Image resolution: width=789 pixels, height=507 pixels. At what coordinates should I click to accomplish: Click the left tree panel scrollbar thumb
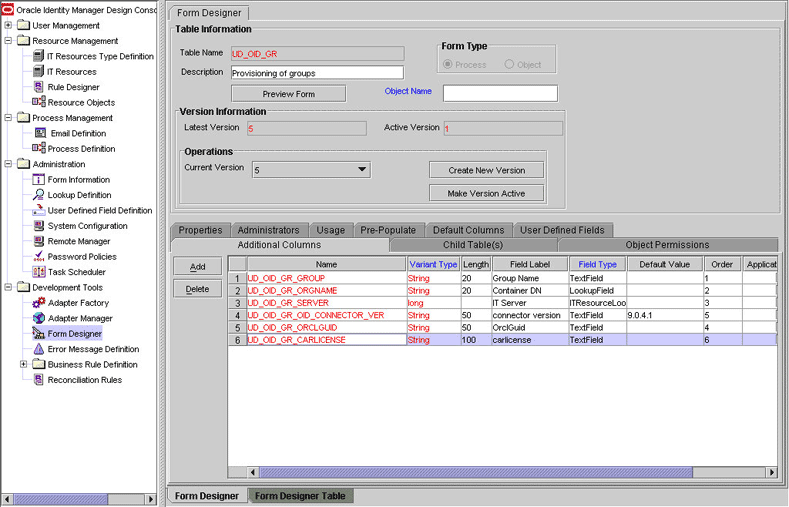tap(60, 499)
